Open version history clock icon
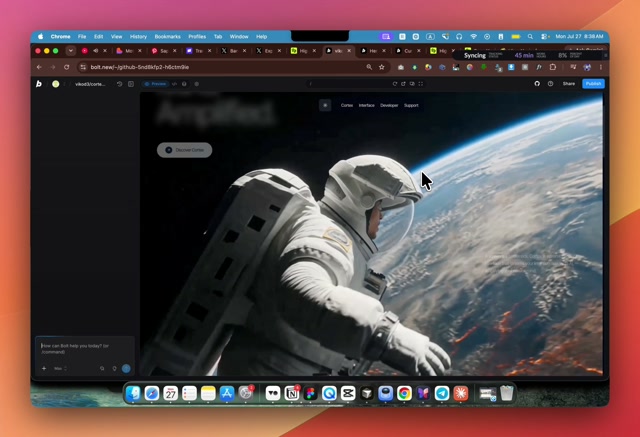This screenshot has width=640, height=437. tap(120, 84)
